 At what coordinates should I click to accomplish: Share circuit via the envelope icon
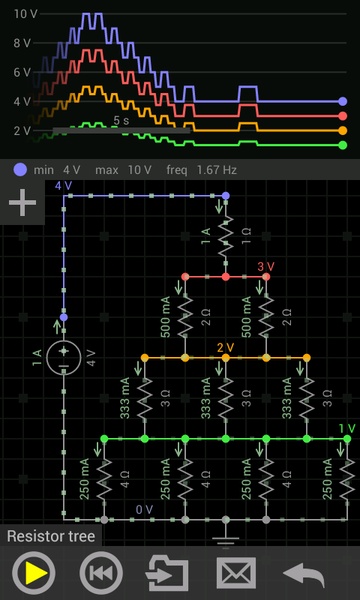coord(236,573)
